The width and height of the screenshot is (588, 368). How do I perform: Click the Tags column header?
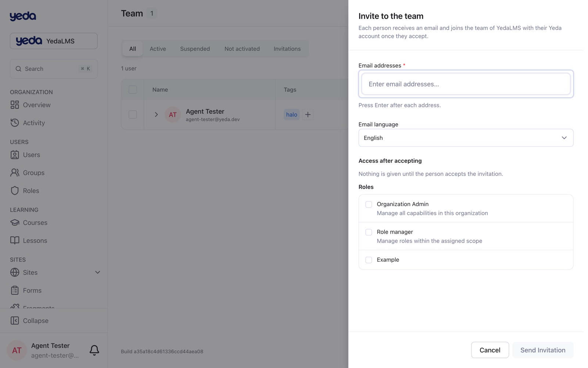point(290,90)
